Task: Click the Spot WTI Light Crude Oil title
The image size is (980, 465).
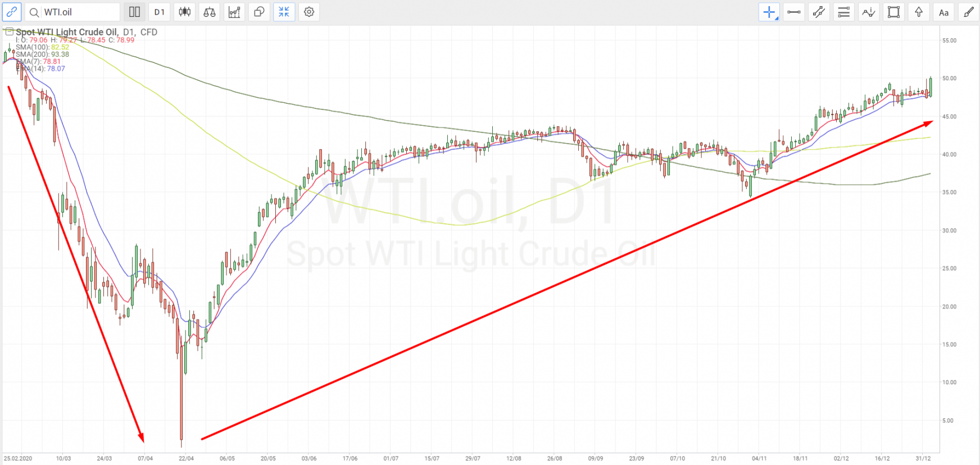Action: click(67, 32)
